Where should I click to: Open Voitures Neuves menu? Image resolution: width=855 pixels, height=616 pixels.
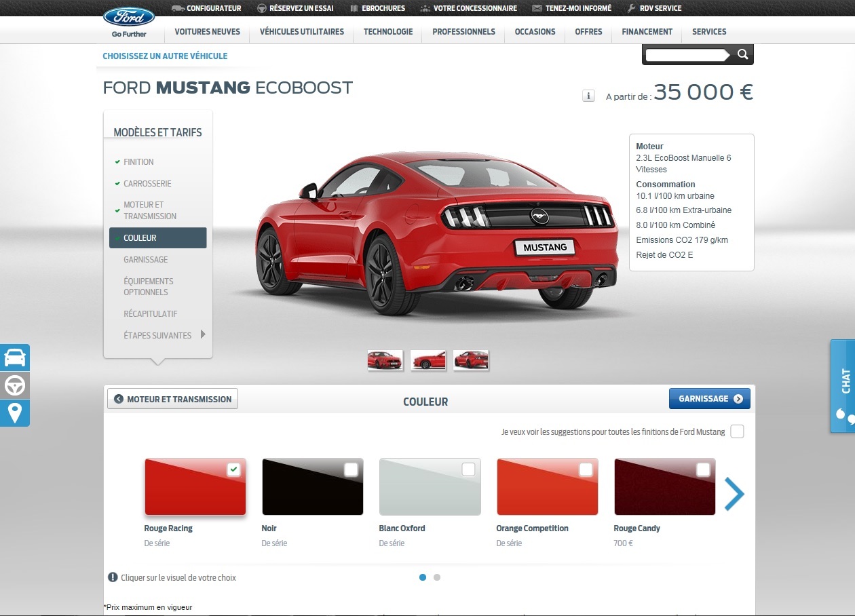(x=207, y=32)
